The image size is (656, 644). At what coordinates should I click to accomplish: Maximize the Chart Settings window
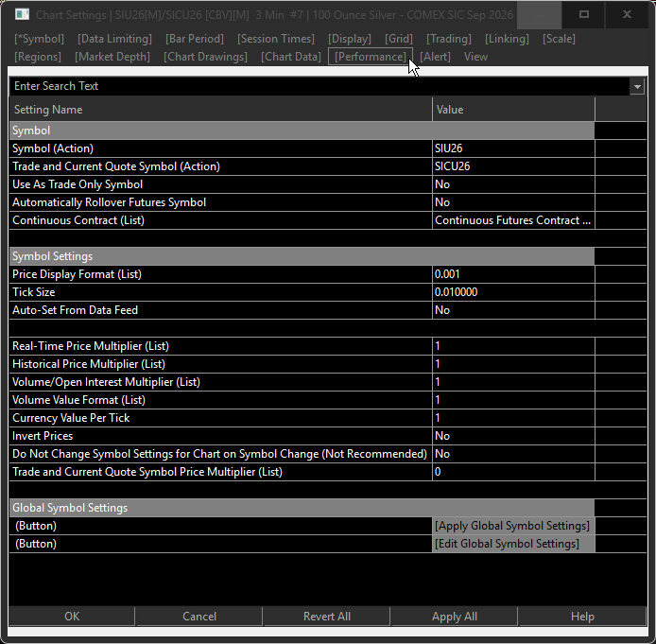(584, 14)
